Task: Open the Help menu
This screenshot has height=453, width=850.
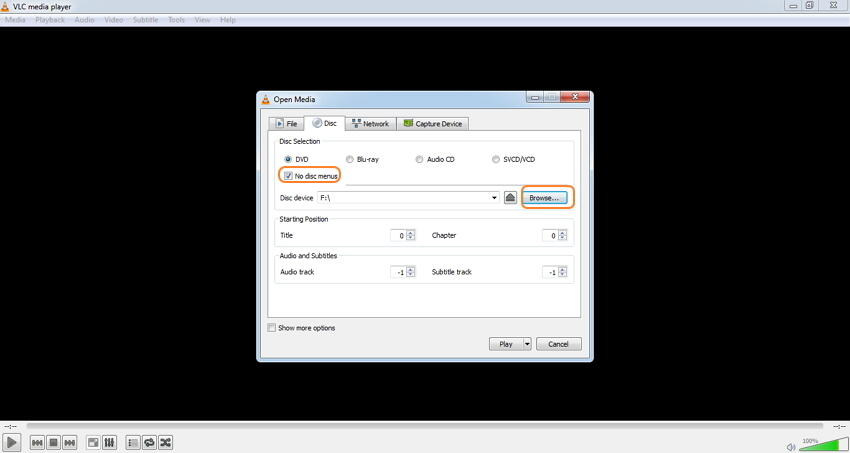Action: (x=228, y=20)
